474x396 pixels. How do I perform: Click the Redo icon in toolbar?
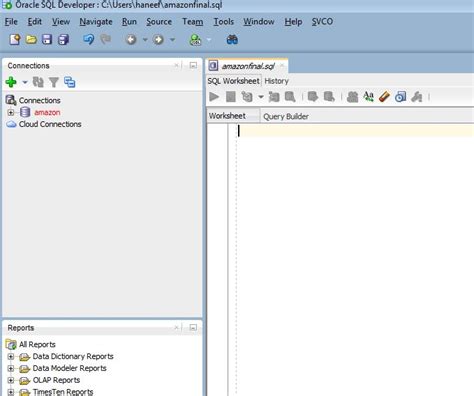click(x=106, y=40)
